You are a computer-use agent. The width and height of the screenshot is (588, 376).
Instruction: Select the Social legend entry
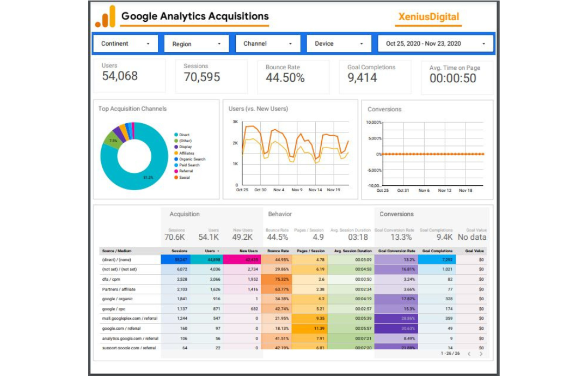(182, 178)
